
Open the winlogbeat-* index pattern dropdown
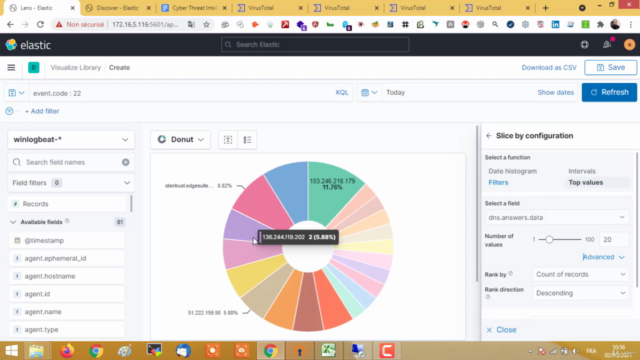[71, 140]
